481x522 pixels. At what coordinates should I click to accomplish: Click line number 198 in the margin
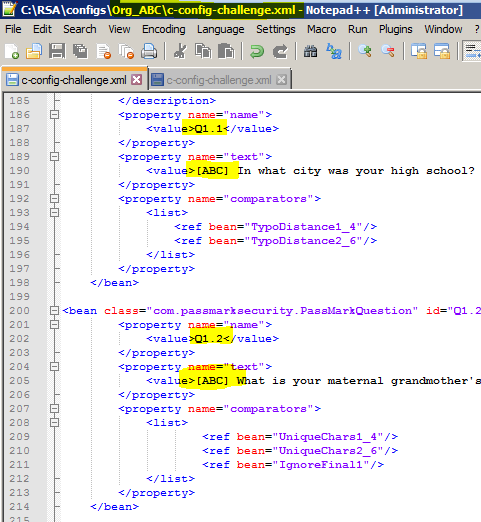tap(19, 283)
